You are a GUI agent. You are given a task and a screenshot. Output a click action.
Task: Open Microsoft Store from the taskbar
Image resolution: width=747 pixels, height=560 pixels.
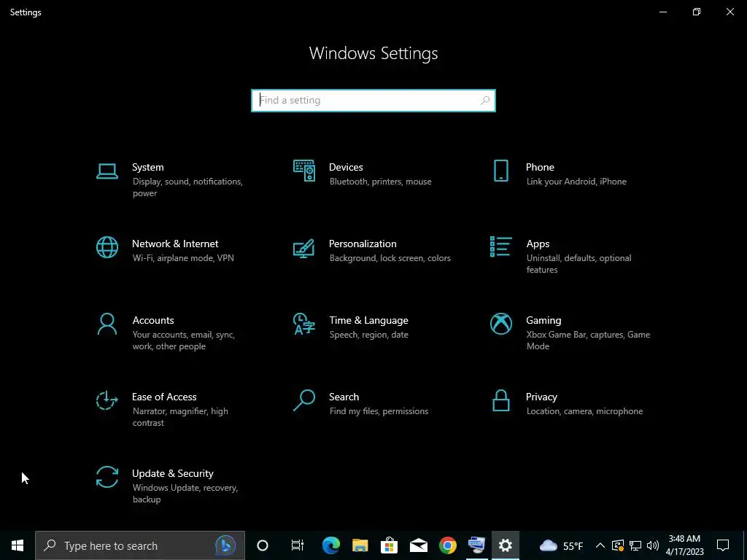click(x=390, y=545)
